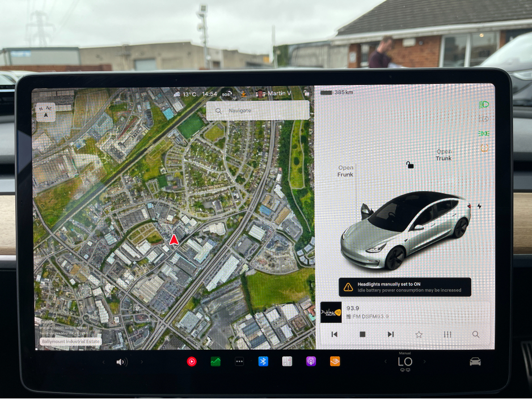Open the purple Podcasts app
Screen dimensions: 532x399
(x=311, y=362)
